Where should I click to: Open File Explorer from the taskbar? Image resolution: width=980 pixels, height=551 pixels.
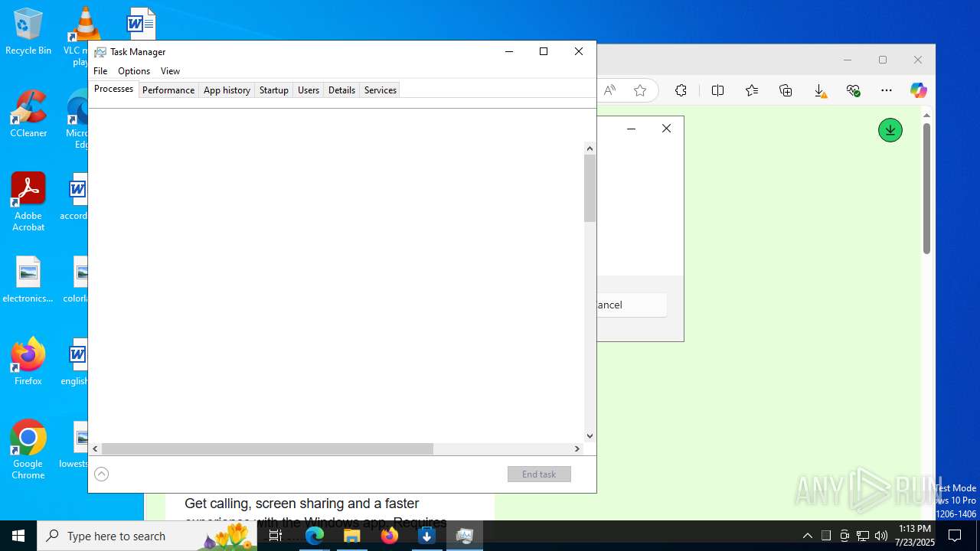352,536
